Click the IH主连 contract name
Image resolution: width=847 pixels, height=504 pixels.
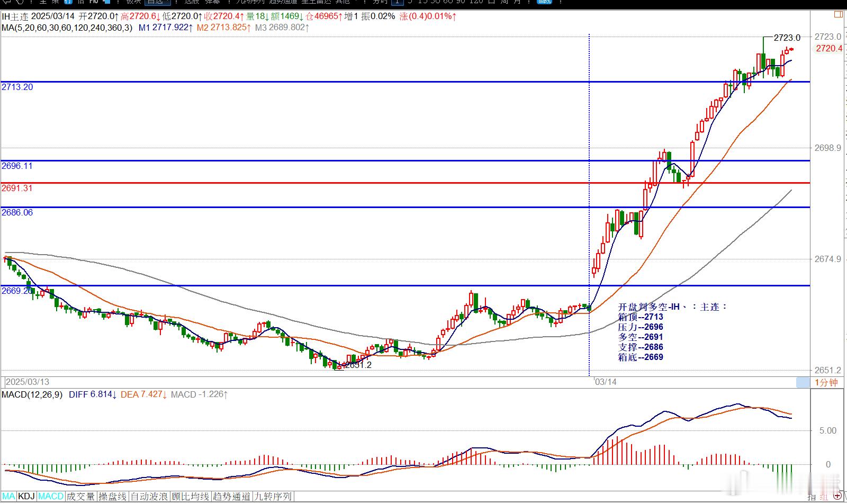pos(14,16)
